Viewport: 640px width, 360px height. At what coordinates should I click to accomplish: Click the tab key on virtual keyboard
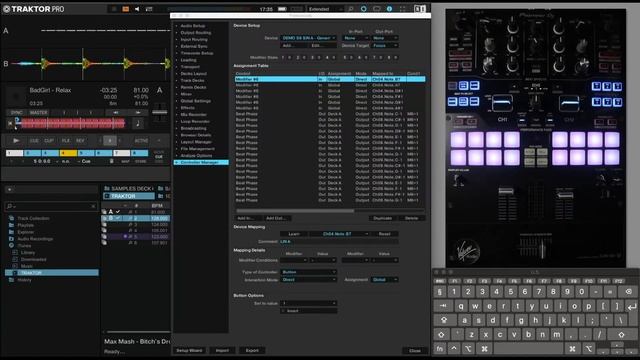[443, 306]
